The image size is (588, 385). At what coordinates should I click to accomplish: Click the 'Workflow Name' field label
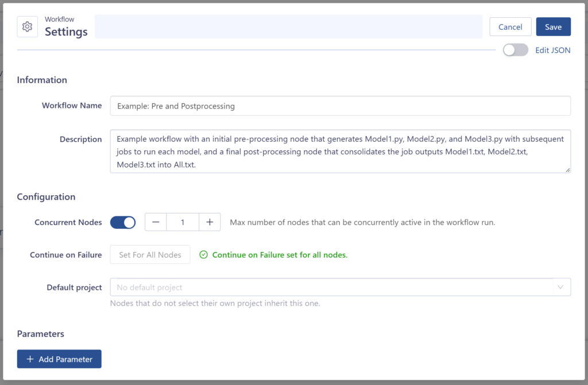(x=72, y=106)
